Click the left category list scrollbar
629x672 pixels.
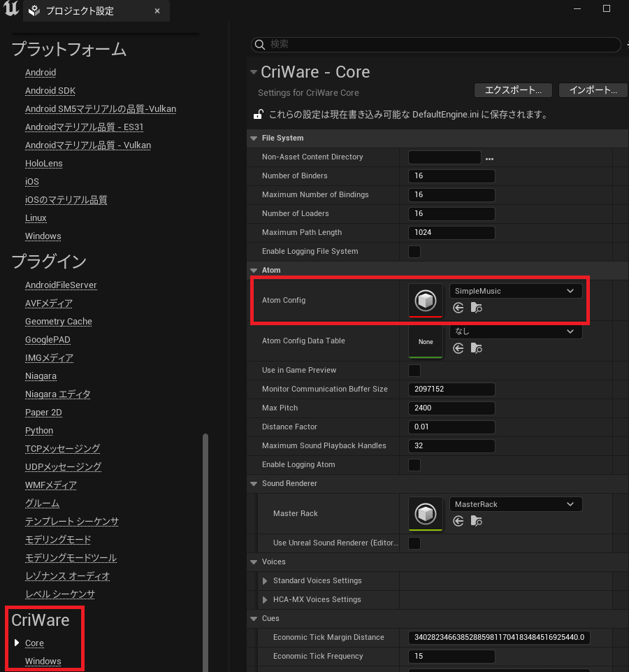205,552
